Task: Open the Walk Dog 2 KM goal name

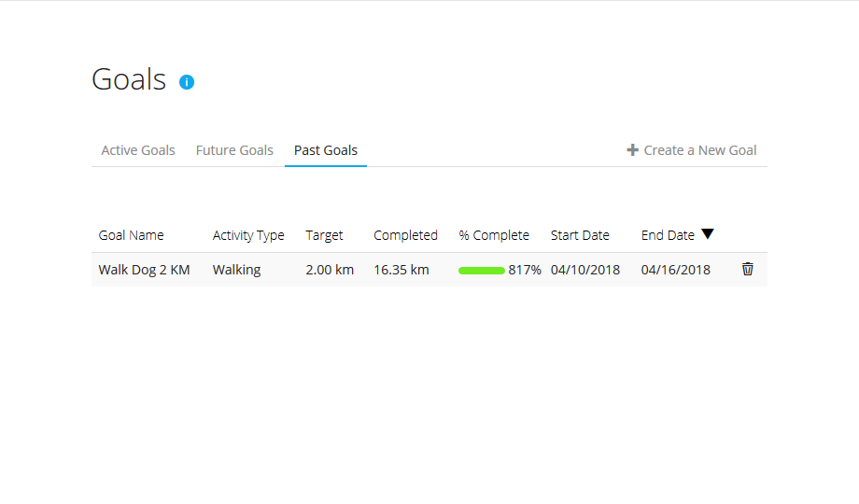Action: (x=144, y=270)
